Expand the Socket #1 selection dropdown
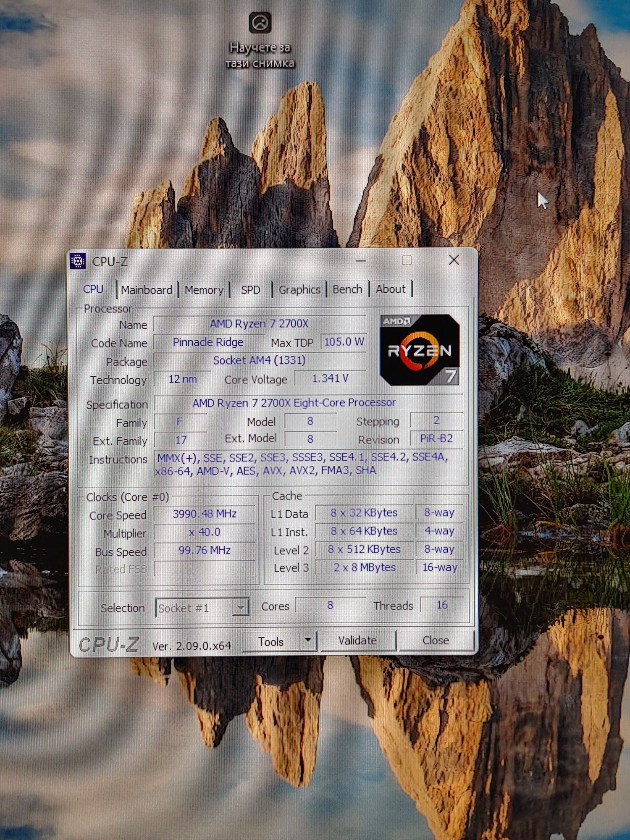Viewport: 630px width, 840px height. 241,607
